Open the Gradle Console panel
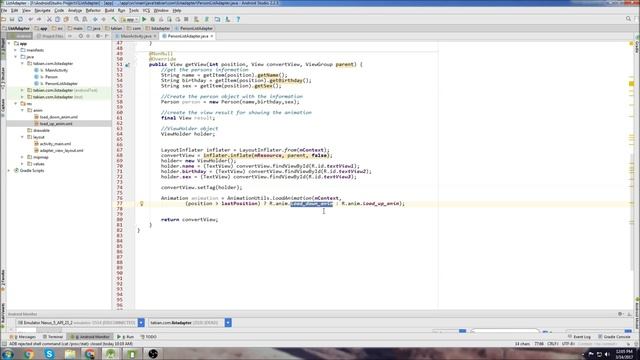The height and width of the screenshot is (360, 640). click(615, 337)
